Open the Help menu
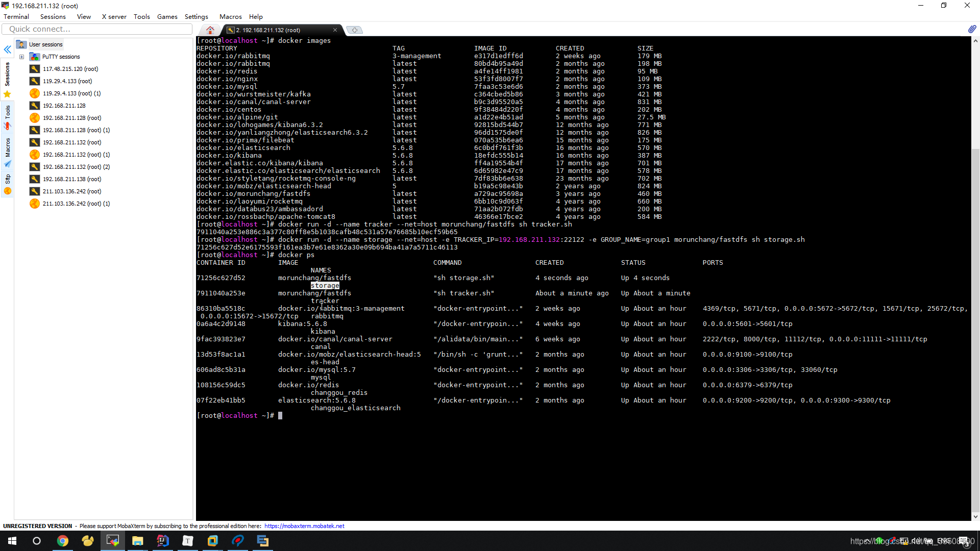The height and width of the screenshot is (551, 980). pos(256,16)
